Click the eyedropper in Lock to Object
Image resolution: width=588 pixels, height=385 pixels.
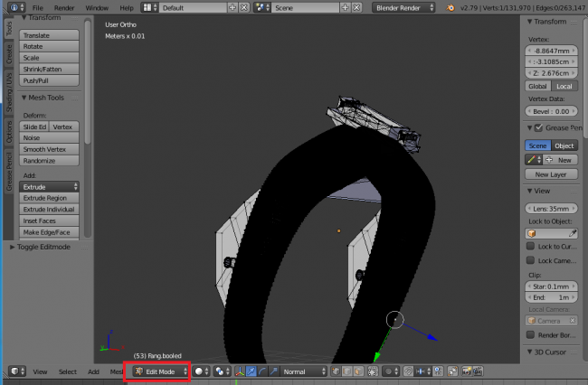[573, 232]
